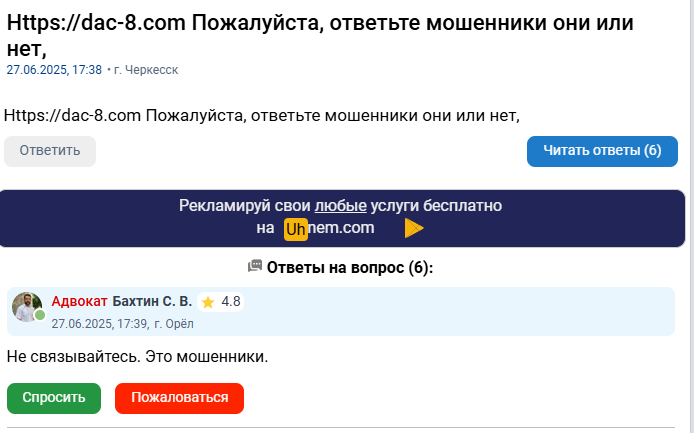The width and height of the screenshot is (694, 433).
Task: Click the answer text Не связывайтесь
Action: click(x=138, y=356)
